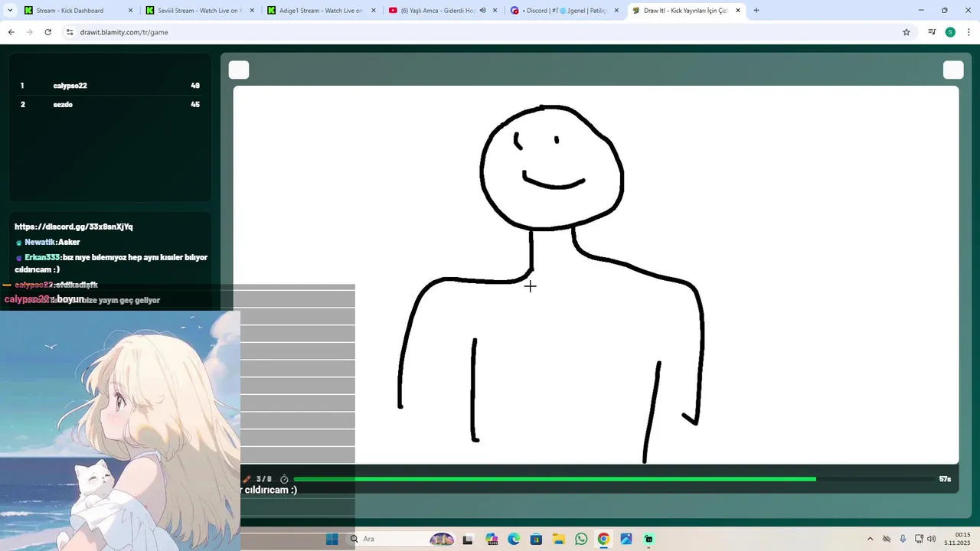
Task: Reload the drawit.blamity.com page
Action: (47, 32)
